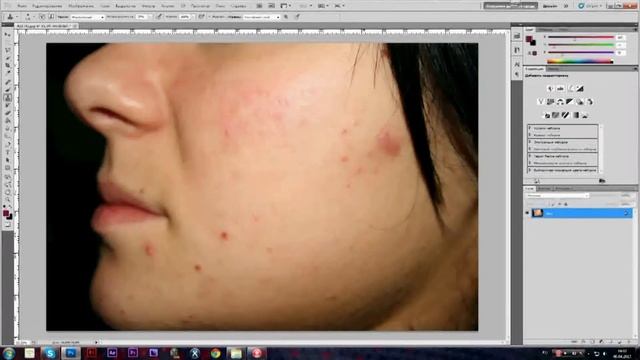Toggle pressure for opacity button

tap(159, 17)
